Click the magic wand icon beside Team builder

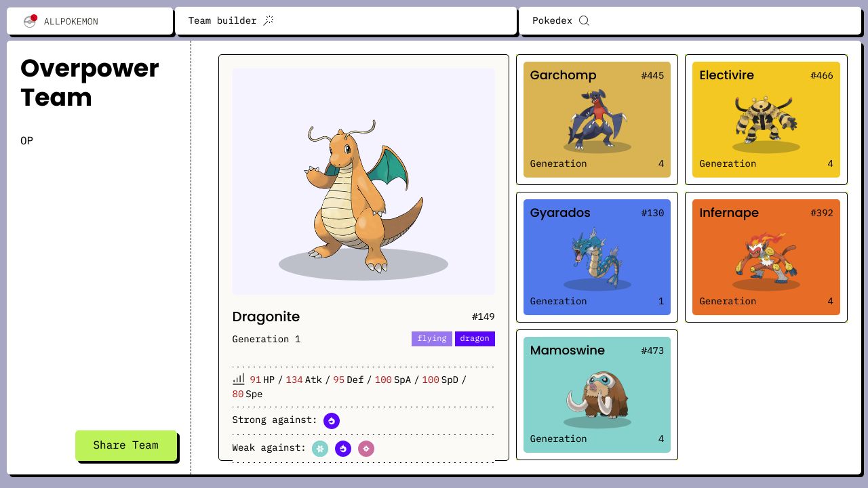click(x=269, y=20)
